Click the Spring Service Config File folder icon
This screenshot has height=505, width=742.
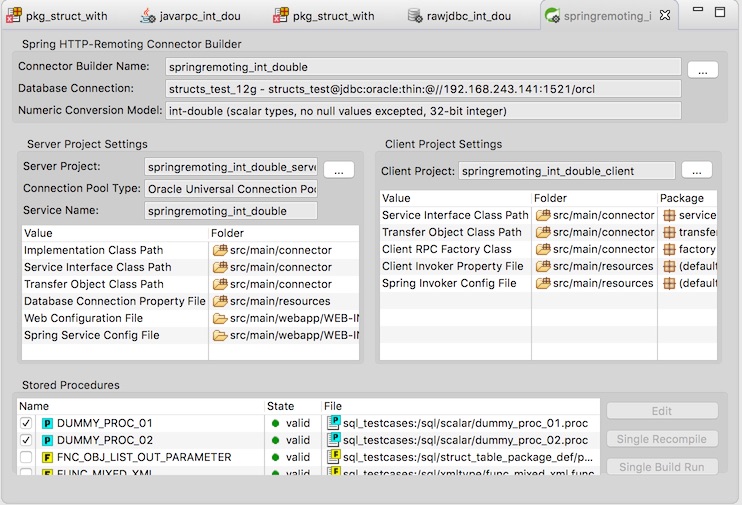[220, 335]
